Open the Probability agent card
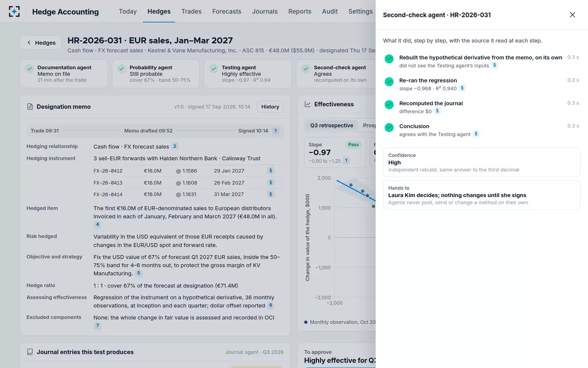The image size is (588, 368). click(156, 74)
